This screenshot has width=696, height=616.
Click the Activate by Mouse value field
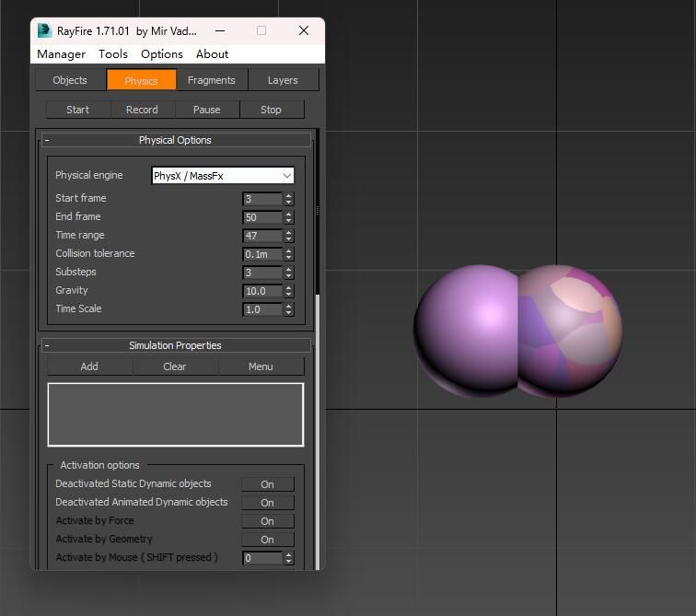tap(262, 558)
